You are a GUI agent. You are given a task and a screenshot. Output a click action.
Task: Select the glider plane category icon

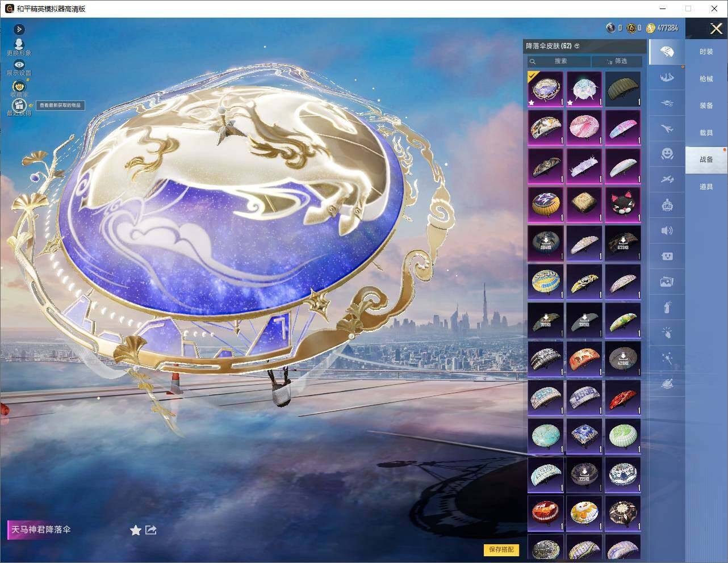pyautogui.click(x=667, y=179)
